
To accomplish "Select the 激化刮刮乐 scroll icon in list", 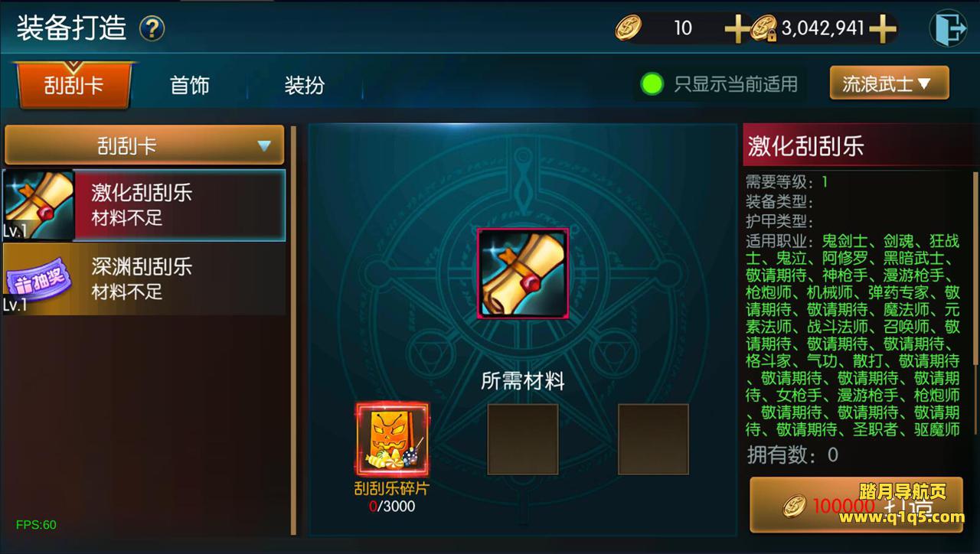I will point(38,205).
